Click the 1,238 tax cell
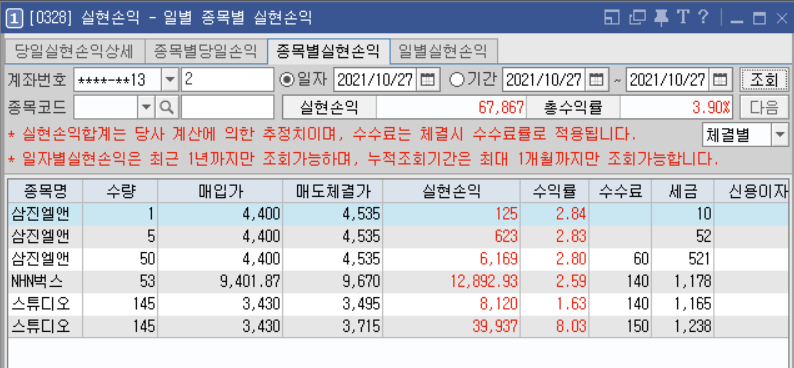Screen dimensions: 794x368 pos(683,326)
